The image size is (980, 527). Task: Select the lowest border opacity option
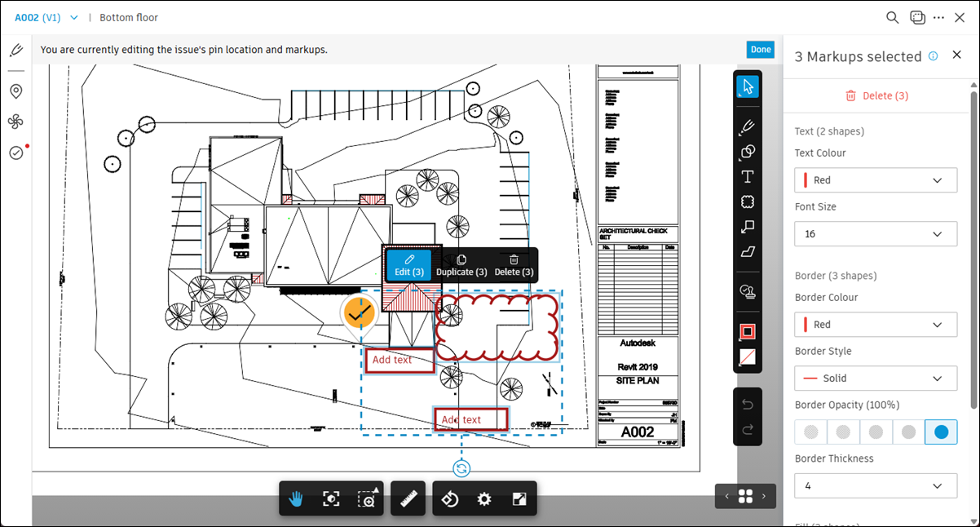tap(810, 432)
